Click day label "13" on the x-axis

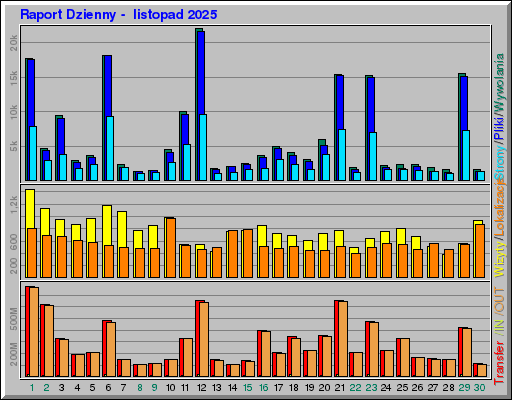pos(217,388)
